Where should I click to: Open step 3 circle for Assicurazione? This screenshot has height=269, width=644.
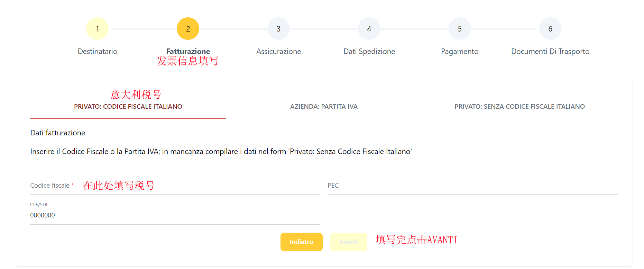pyautogui.click(x=278, y=29)
